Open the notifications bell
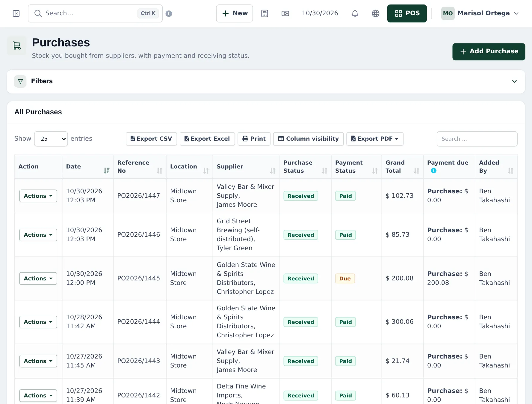Image resolution: width=532 pixels, height=404 pixels. 355,13
